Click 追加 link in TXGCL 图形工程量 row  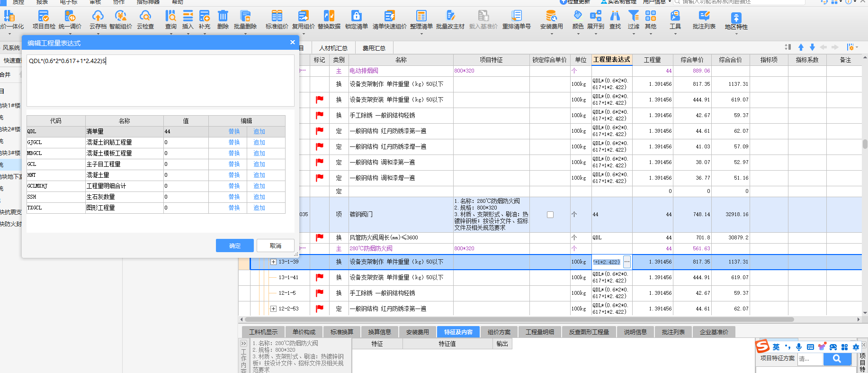259,208
